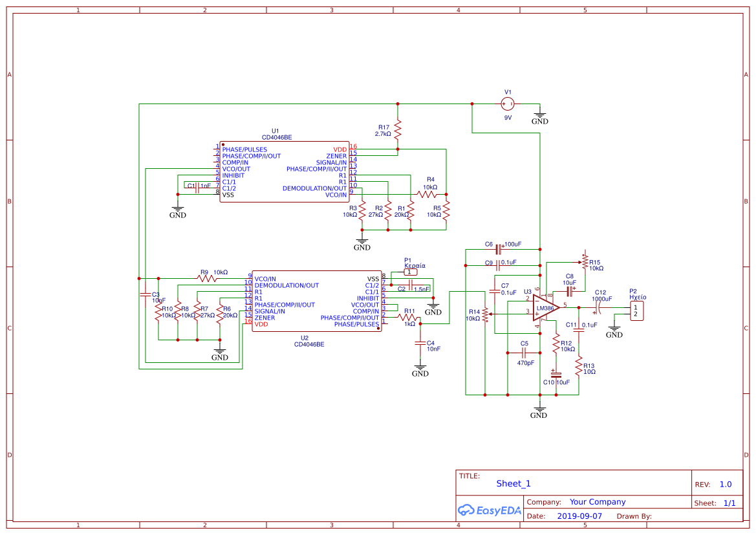The height and width of the screenshot is (535, 756).
Task: Select the R9 10kΩ resistor symbol
Action: (208, 278)
